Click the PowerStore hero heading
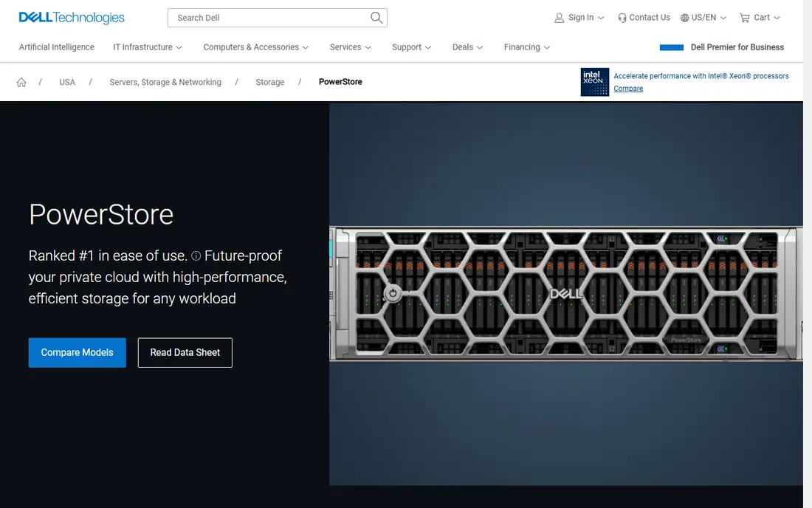Viewport: 812px width, 508px height. coord(101,214)
